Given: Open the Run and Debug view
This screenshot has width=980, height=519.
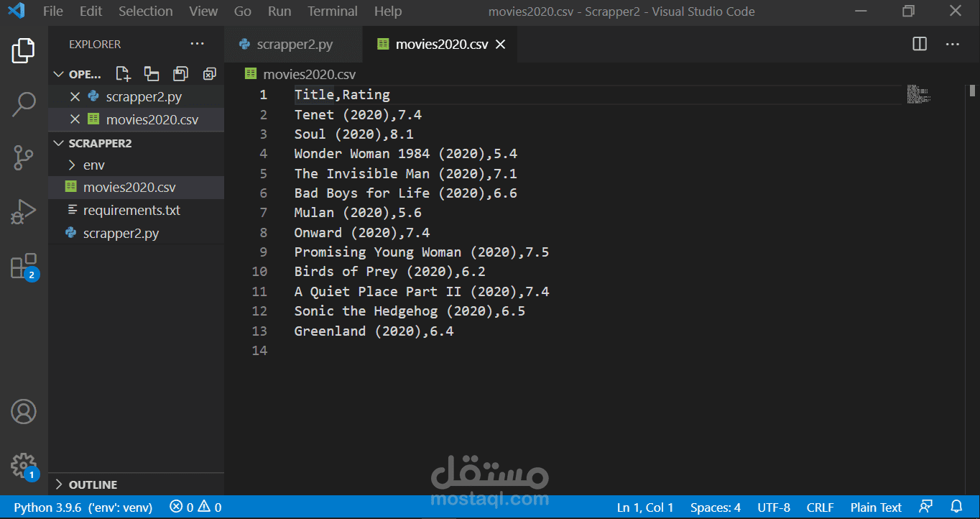Looking at the screenshot, I should [24, 212].
